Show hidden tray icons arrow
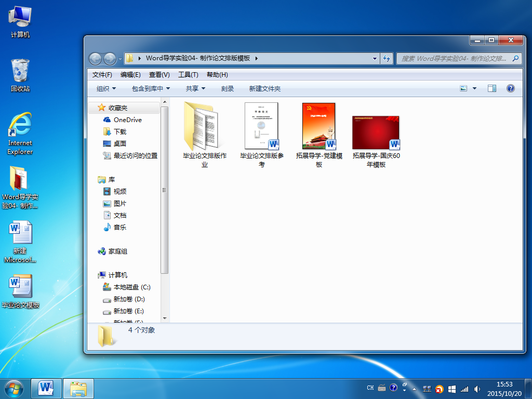Screen dimensions: 532x399 coord(414,389)
